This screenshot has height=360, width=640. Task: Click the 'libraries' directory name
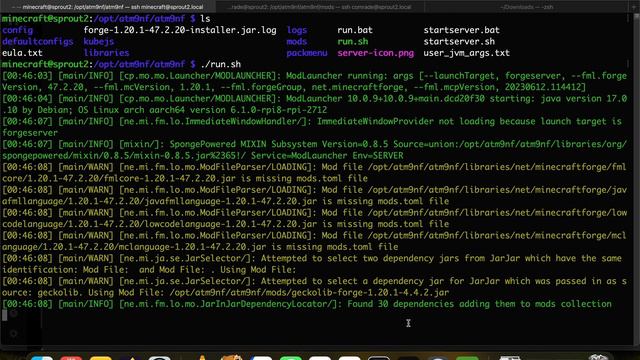coord(106,53)
